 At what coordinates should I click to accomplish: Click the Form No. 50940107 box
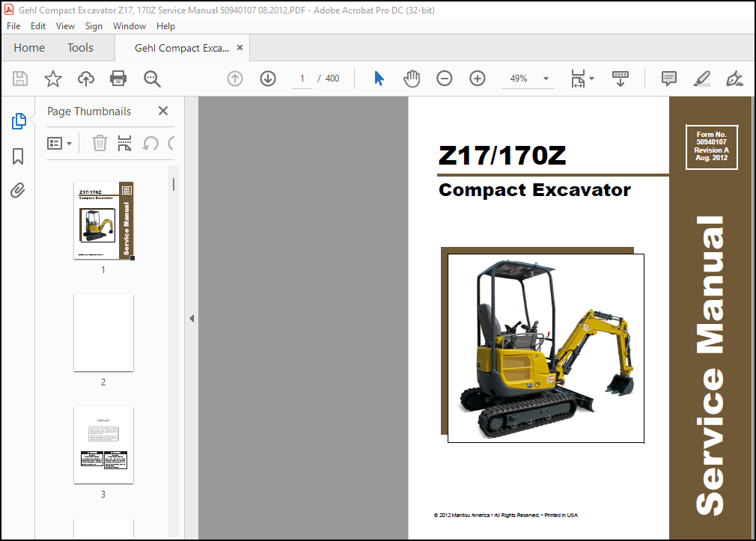click(x=712, y=147)
